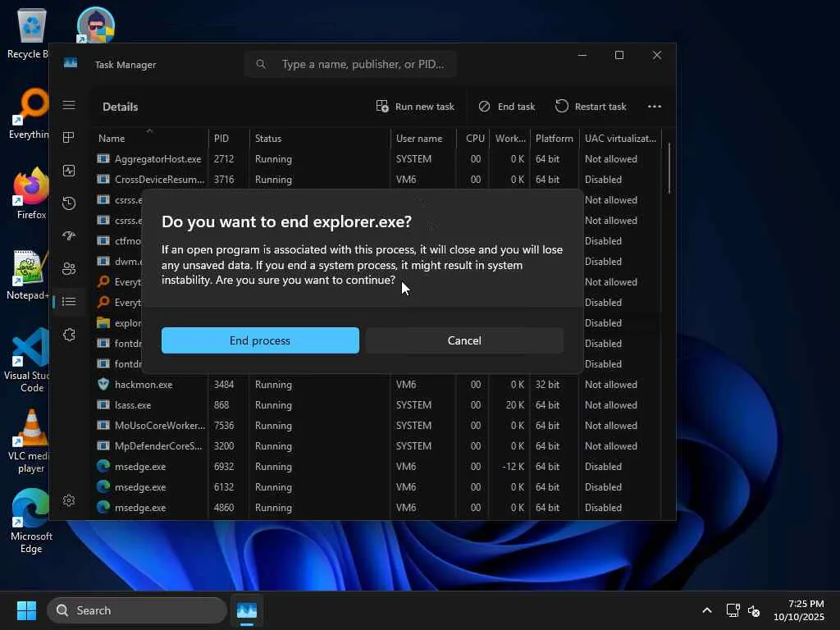Click the muted volume tray icon
Viewport: 840px width, 630px height.
pos(754,610)
